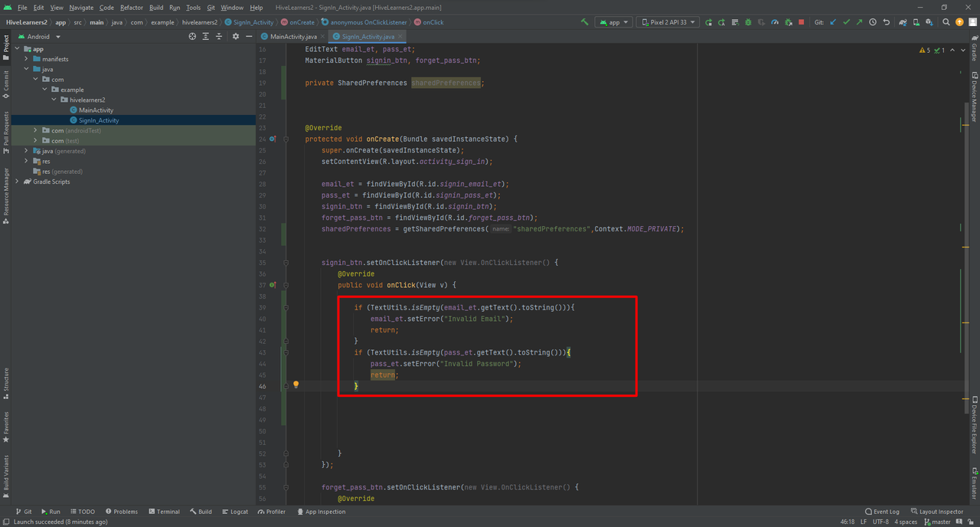Click the user account avatar icon
Viewport: 980px width, 527px height.
tap(972, 22)
